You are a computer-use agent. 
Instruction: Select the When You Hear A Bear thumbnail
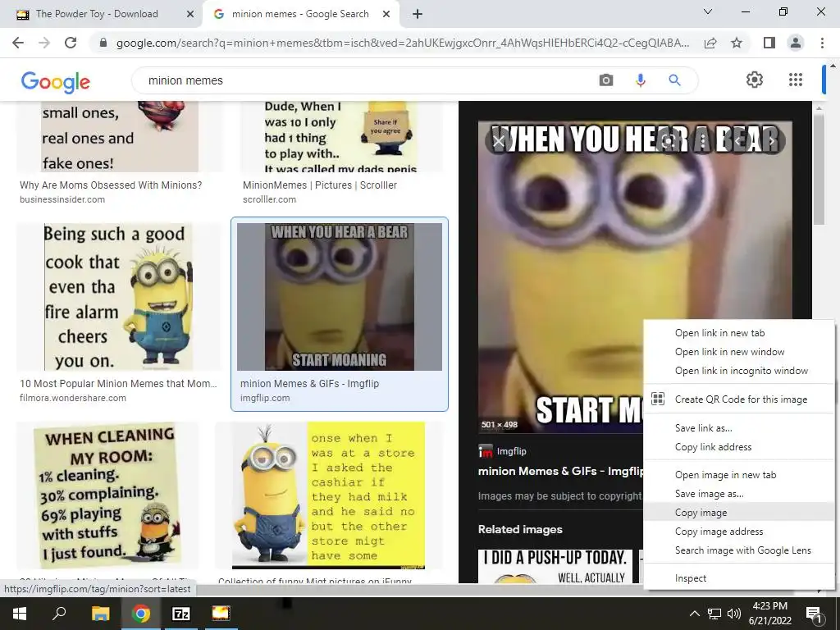click(x=340, y=297)
